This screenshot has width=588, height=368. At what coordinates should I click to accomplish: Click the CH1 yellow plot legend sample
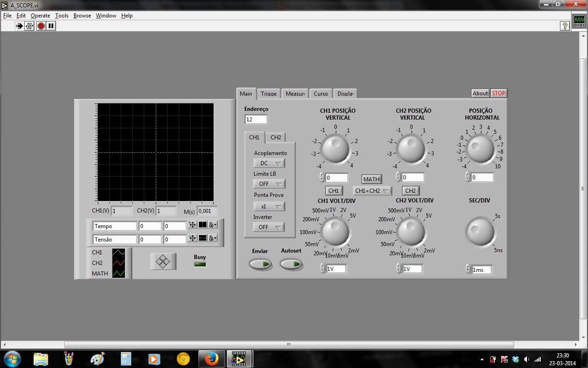point(119,253)
